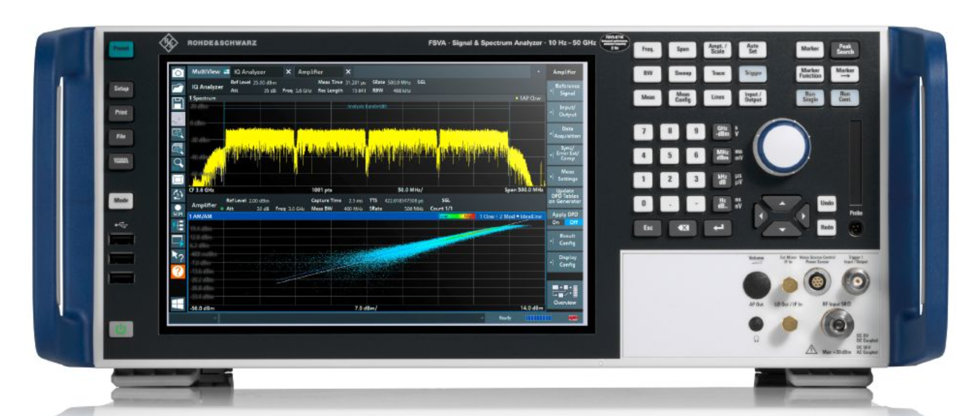The height and width of the screenshot is (416, 980).
Task: Switch to the MultiView tab
Action: click(209, 72)
